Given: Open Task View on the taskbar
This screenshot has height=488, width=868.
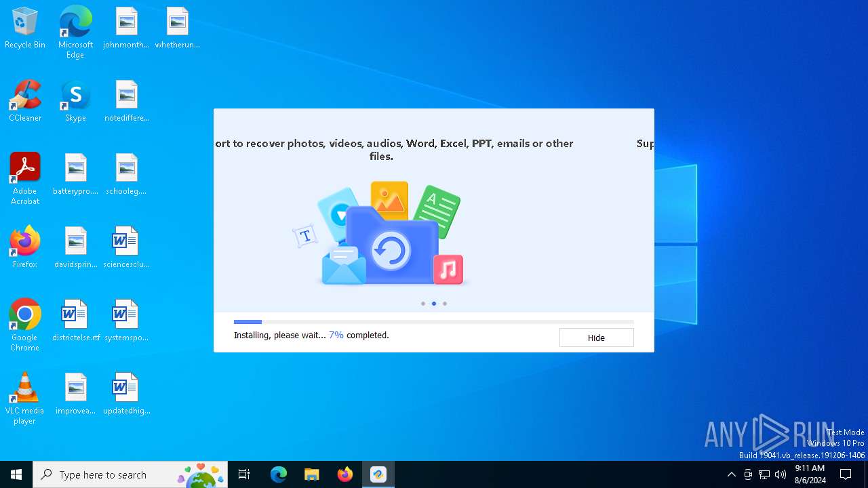Looking at the screenshot, I should pyautogui.click(x=244, y=474).
